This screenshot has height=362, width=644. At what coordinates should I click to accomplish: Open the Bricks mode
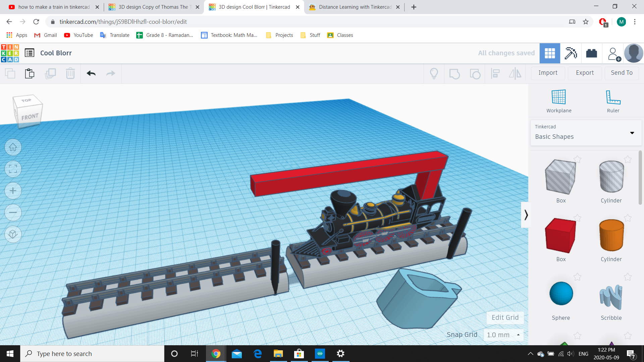pos(591,53)
